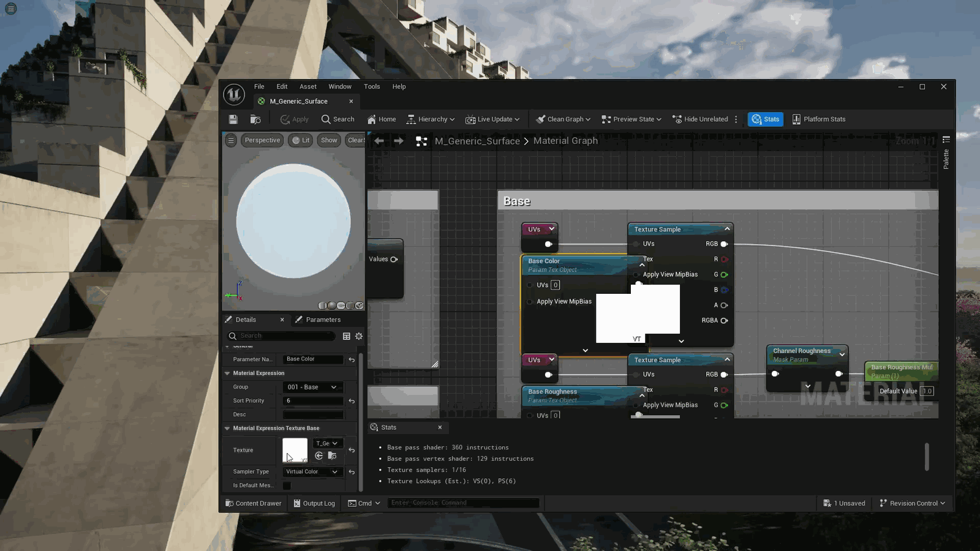Open the Preview State dropdown
This screenshot has height=551, width=980.
click(631, 119)
